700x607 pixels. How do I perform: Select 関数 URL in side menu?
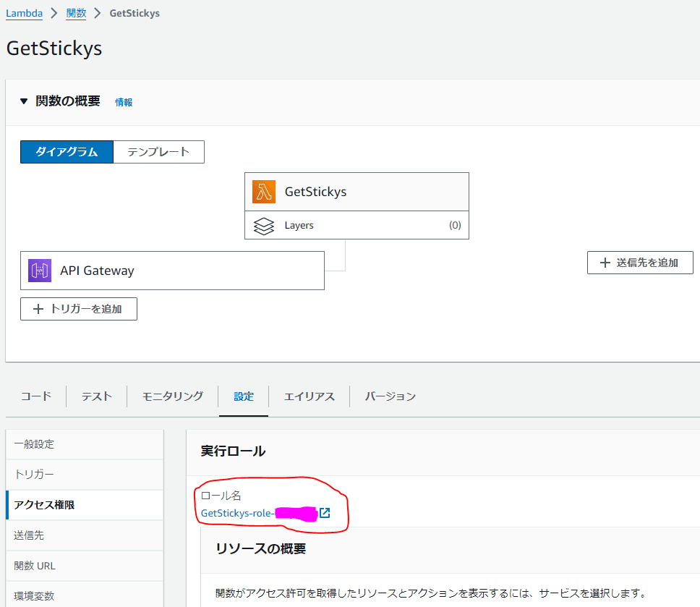85,566
